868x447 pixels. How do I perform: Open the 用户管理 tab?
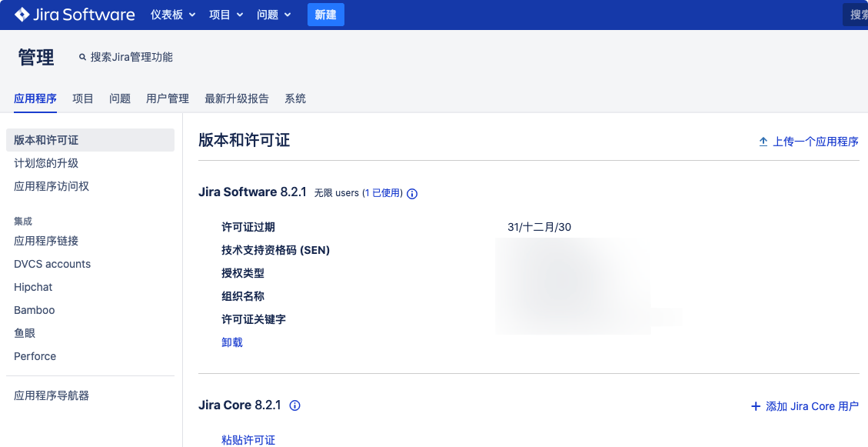pos(168,98)
